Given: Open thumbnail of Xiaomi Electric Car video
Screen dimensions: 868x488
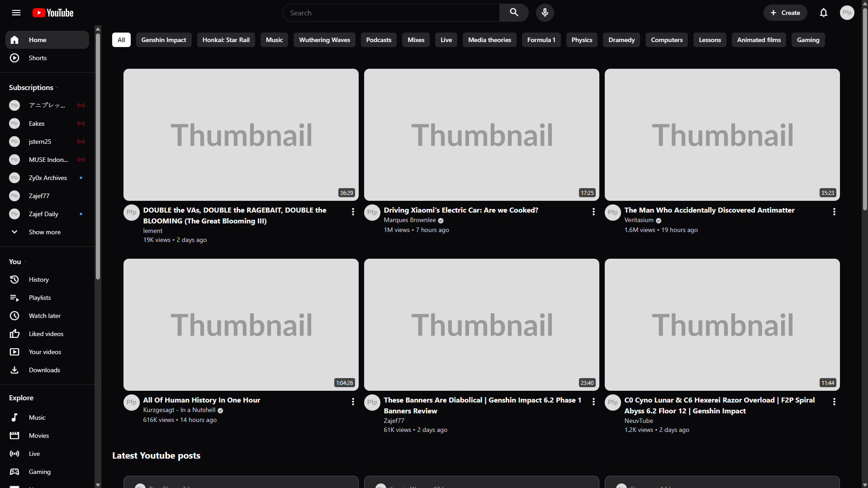Looking at the screenshot, I should (x=481, y=135).
